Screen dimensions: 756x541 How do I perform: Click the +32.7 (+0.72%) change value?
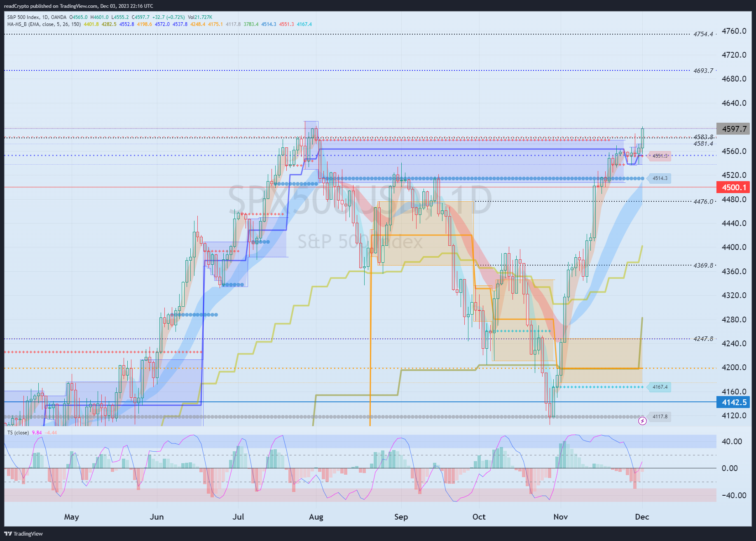pyautogui.click(x=169, y=17)
